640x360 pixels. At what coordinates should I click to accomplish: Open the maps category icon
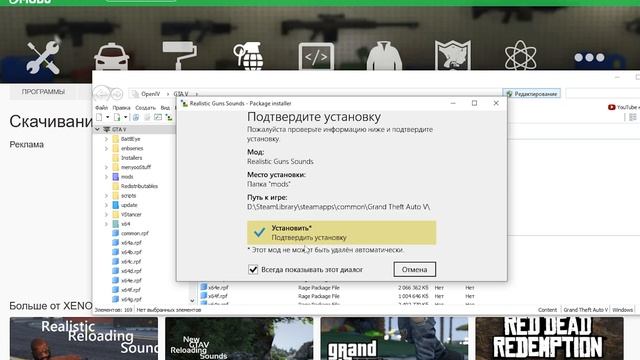click(452, 55)
